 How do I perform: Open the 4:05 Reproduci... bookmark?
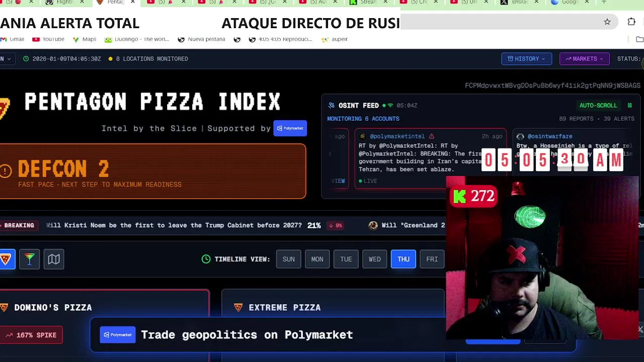point(281,39)
